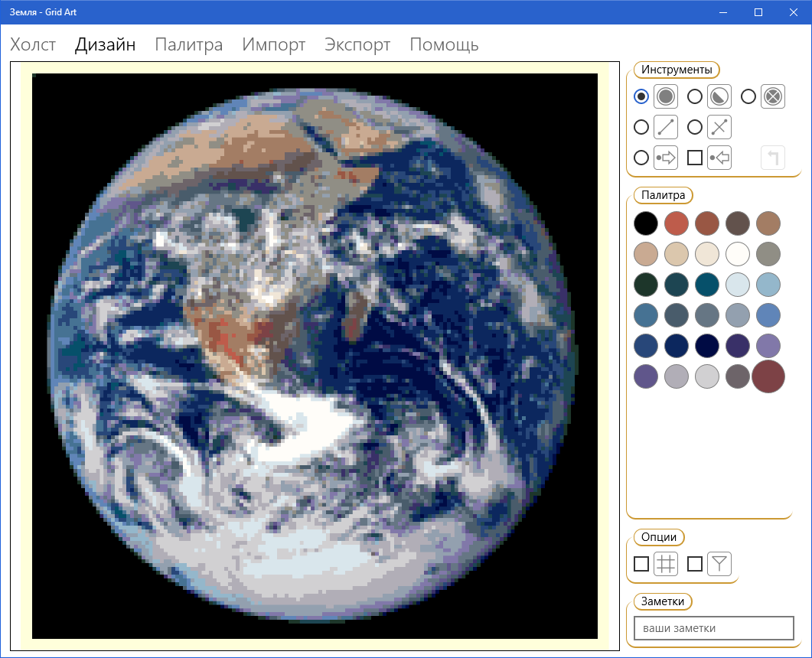Select the dark green palette swatch
The width and height of the screenshot is (812, 658).
pos(646,285)
